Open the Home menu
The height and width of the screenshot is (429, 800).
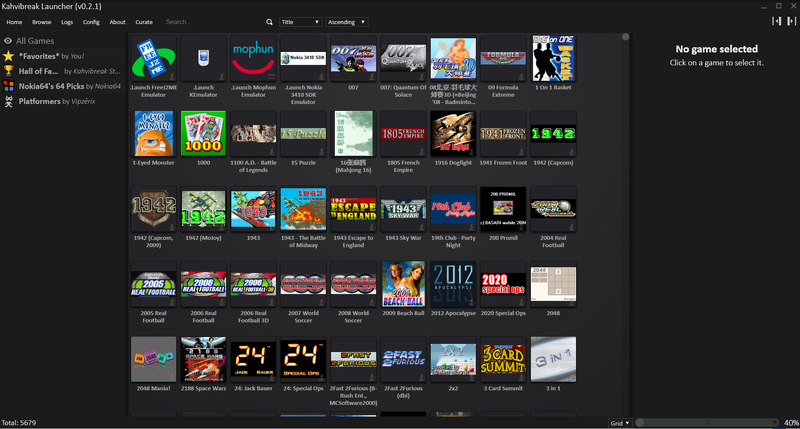14,22
